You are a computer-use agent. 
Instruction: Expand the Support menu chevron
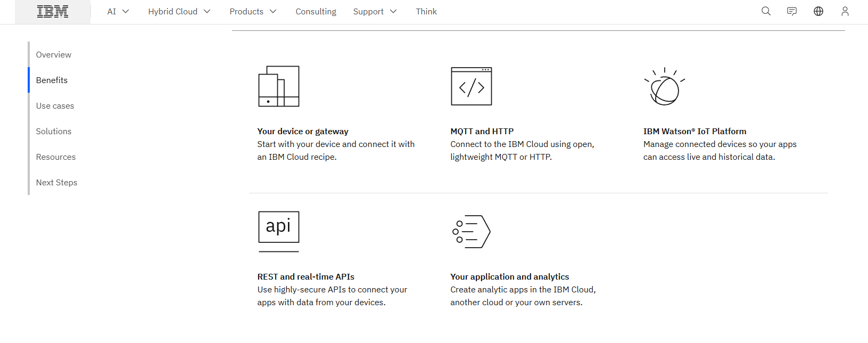393,11
